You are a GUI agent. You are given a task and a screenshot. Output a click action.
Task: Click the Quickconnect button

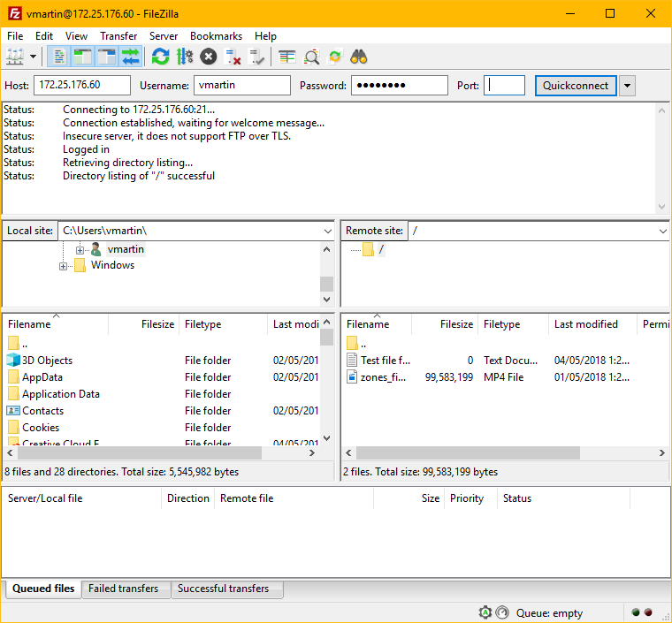pyautogui.click(x=576, y=86)
